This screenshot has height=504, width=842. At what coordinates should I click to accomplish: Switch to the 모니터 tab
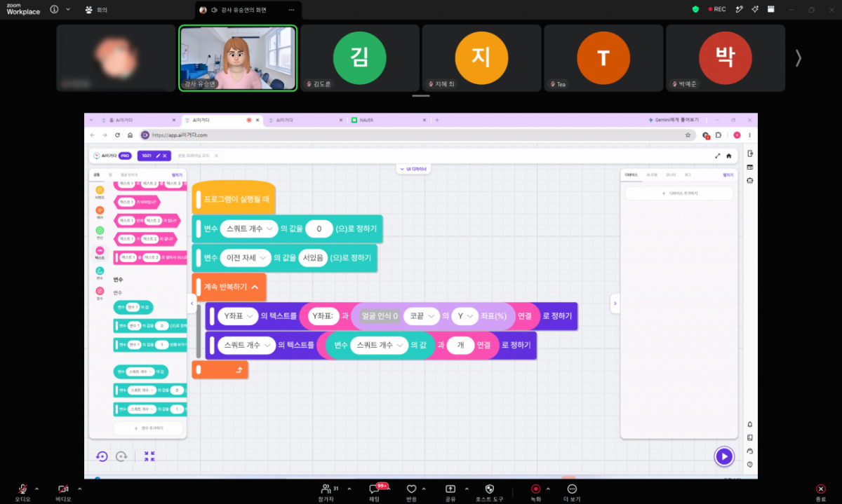click(670, 175)
